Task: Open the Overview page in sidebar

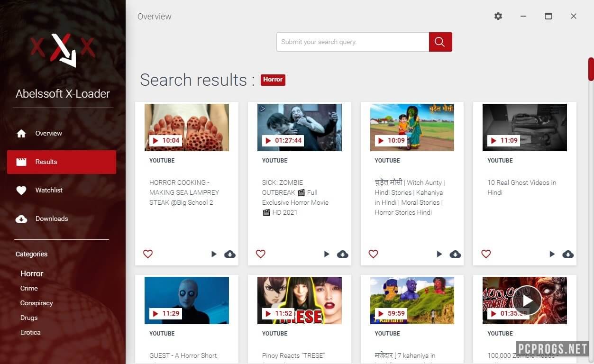Action: (x=48, y=133)
